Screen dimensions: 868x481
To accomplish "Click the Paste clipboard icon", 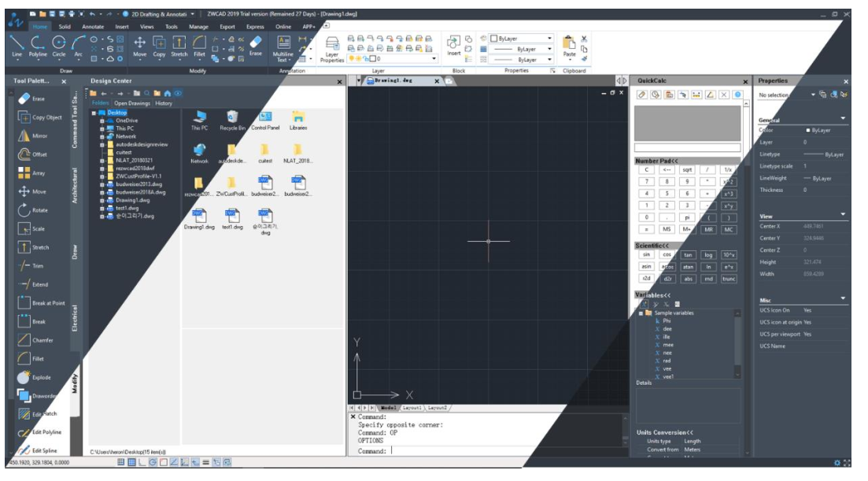I will (570, 46).
